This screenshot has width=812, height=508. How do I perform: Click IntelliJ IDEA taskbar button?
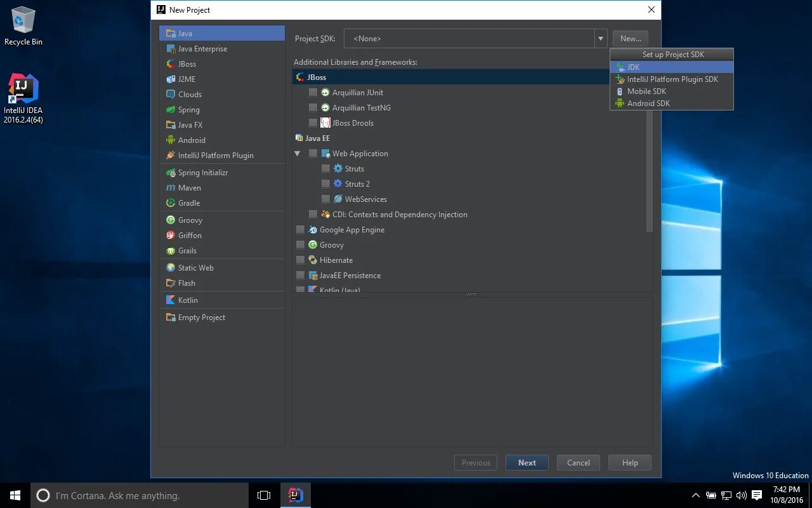pos(296,495)
